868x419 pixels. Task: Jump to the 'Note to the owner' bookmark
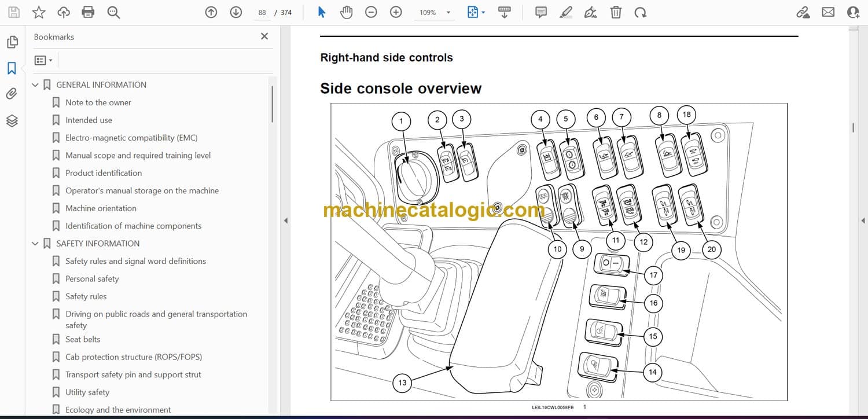coord(98,102)
